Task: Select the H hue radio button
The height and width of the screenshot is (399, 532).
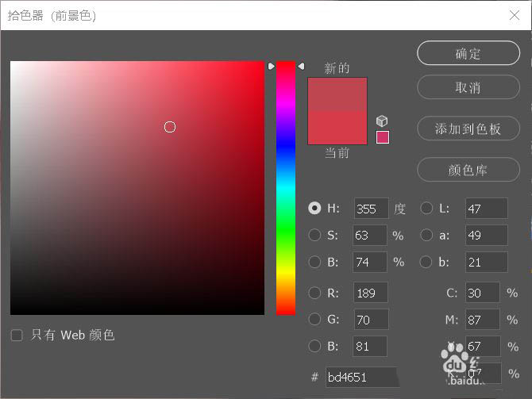Action: 314,208
